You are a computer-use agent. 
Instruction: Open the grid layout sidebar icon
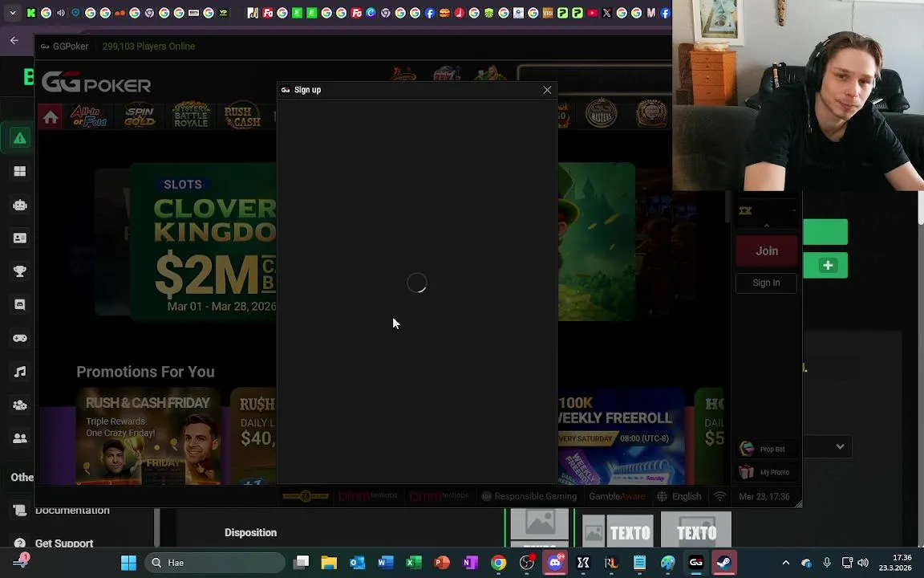pyautogui.click(x=19, y=171)
